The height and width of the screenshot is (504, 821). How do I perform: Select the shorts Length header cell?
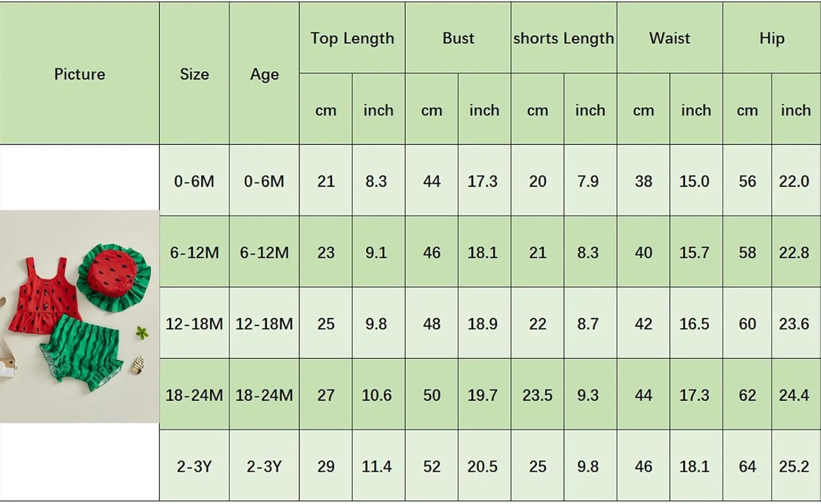coord(564,38)
